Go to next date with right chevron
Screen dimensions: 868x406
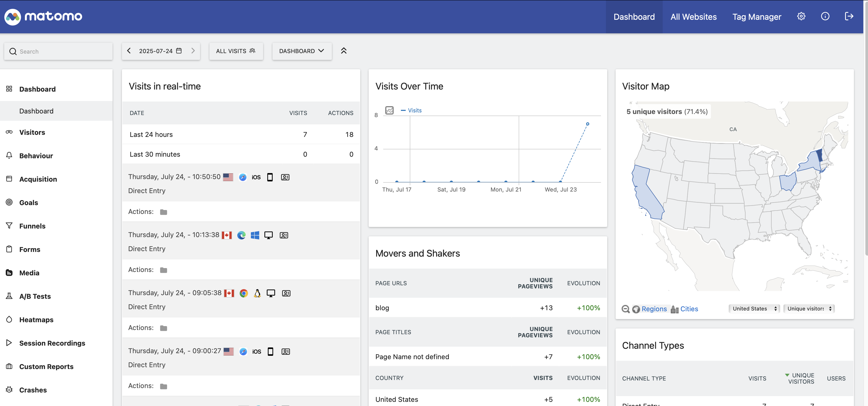point(193,51)
